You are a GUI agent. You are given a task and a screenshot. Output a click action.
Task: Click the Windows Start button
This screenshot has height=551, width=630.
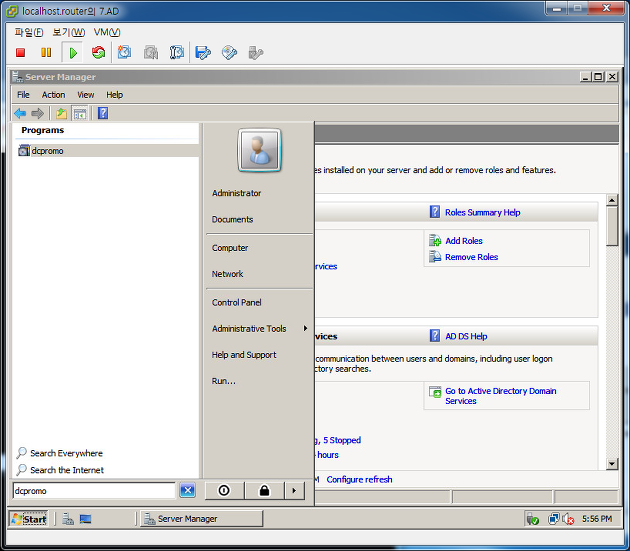(x=29, y=519)
